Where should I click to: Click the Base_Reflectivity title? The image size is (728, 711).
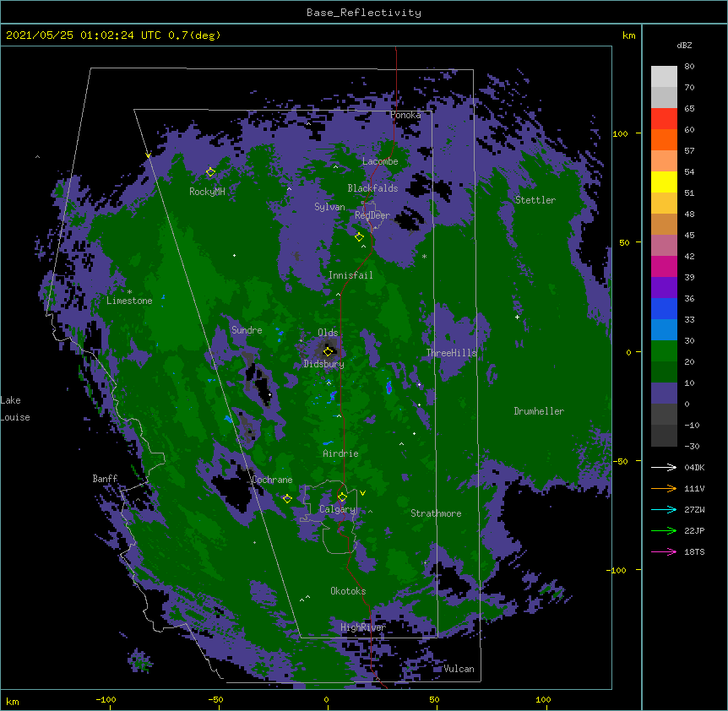click(x=364, y=13)
